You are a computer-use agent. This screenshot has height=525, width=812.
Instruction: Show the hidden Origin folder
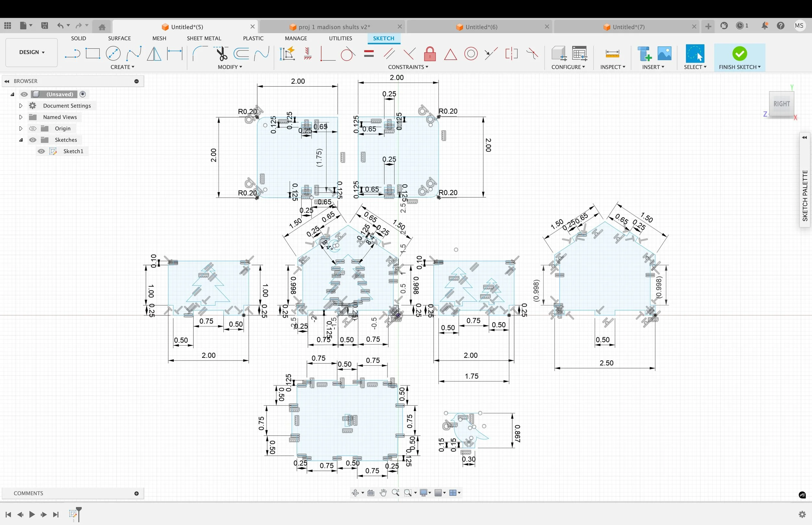pyautogui.click(x=33, y=128)
